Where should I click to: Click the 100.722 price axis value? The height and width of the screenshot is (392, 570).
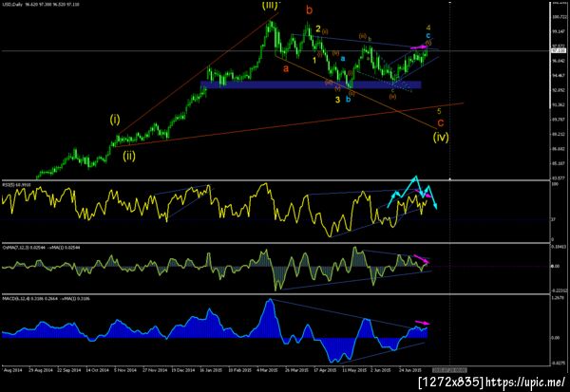pyautogui.click(x=560, y=17)
